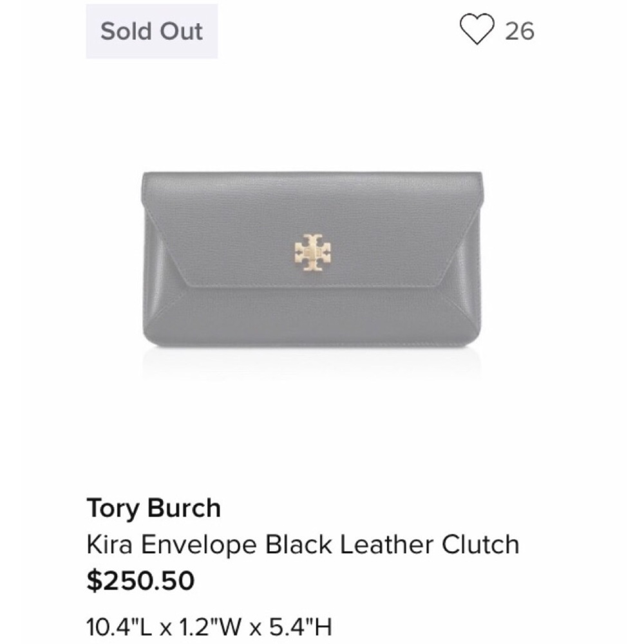644x644 pixels.
Task: Open the Tory Burch brand link
Action: [153, 509]
